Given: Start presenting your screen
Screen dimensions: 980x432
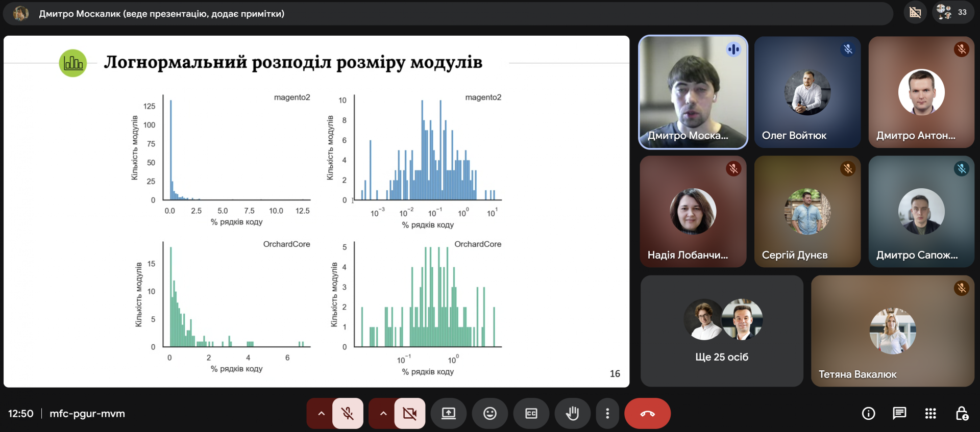Looking at the screenshot, I should coord(449,413).
